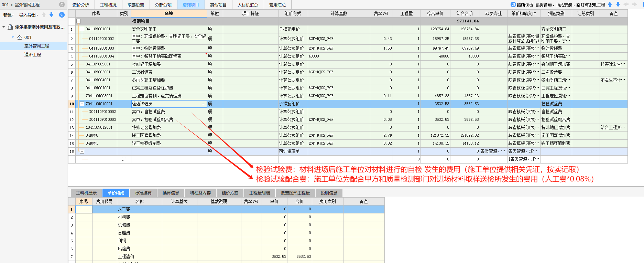Click the 可计量清单 cell in row 16
This screenshot has width=644, height=263.
pyautogui.click(x=293, y=151)
